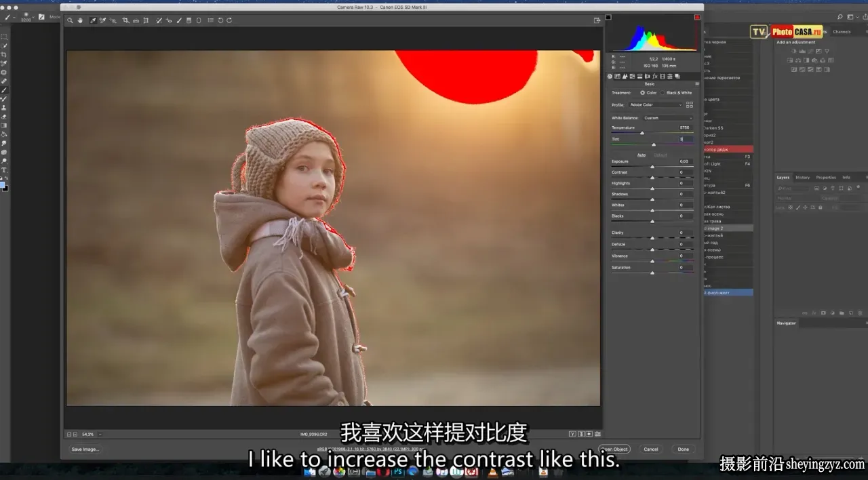This screenshot has width=868, height=480.
Task: Select Black & White treatment radio button
Action: coord(663,93)
